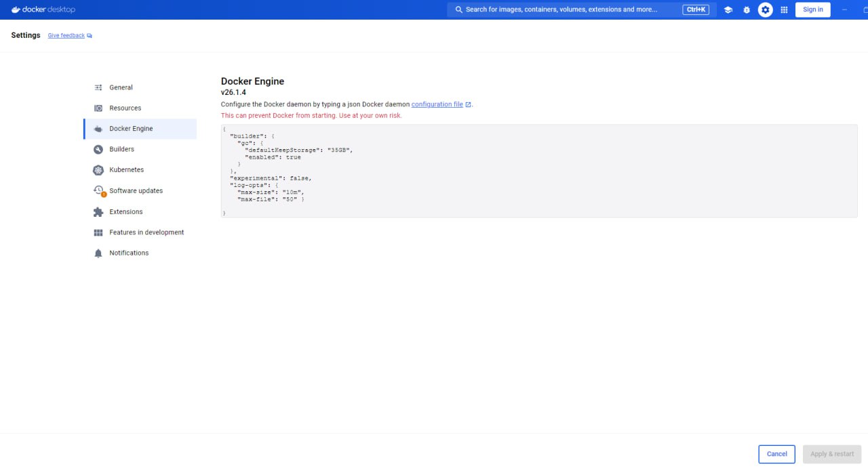Click the Apply & restart button
The height and width of the screenshot is (473, 868).
pos(831,454)
